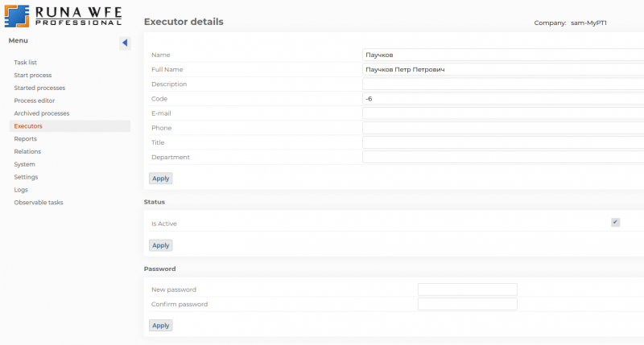Screen dimensions: 644x345
Task: Apply the Status section change
Action: pos(160,245)
